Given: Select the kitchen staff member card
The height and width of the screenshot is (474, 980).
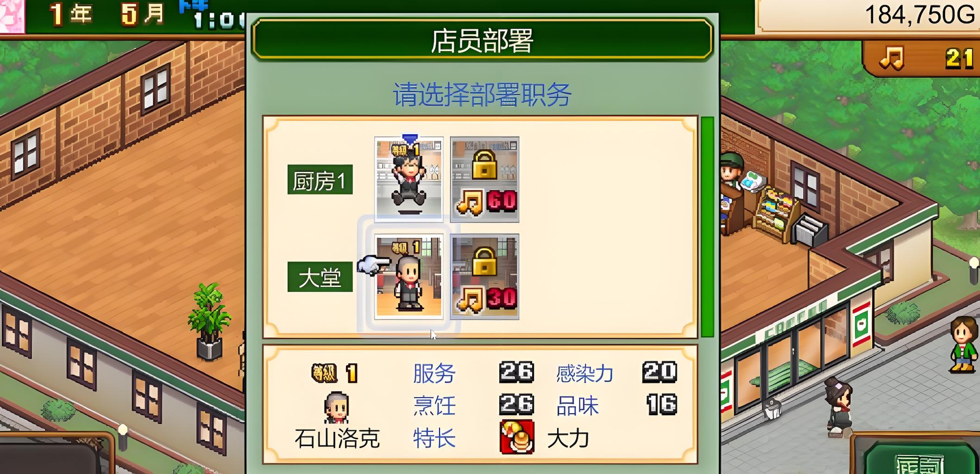Looking at the screenshot, I should 409,179.
